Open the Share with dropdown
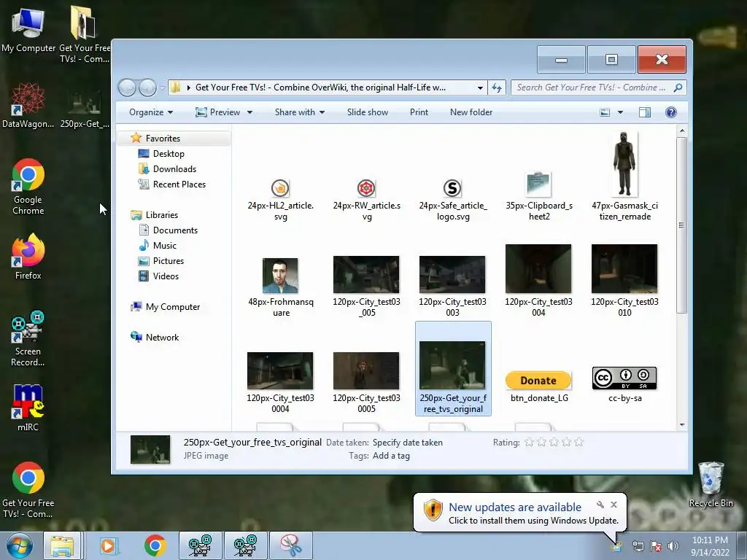The height and width of the screenshot is (560, 747). pos(300,112)
